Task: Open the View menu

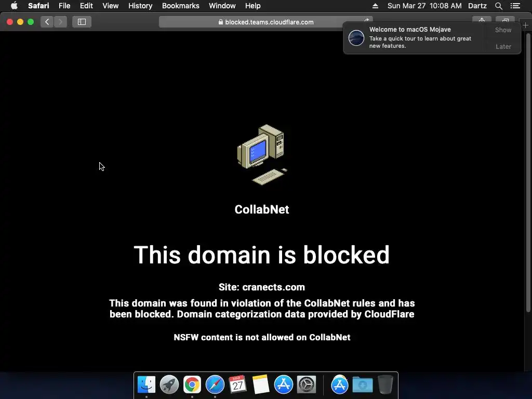Action: (x=110, y=6)
